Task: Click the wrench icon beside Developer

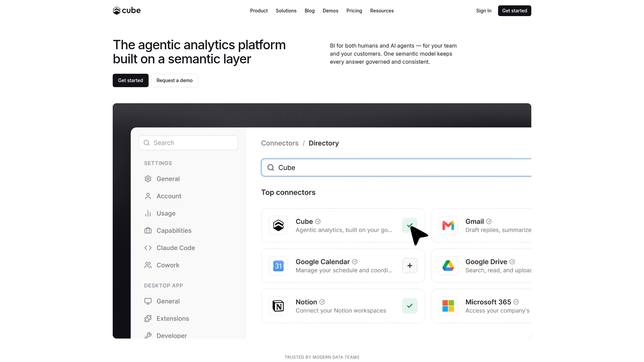Action: [x=148, y=336]
